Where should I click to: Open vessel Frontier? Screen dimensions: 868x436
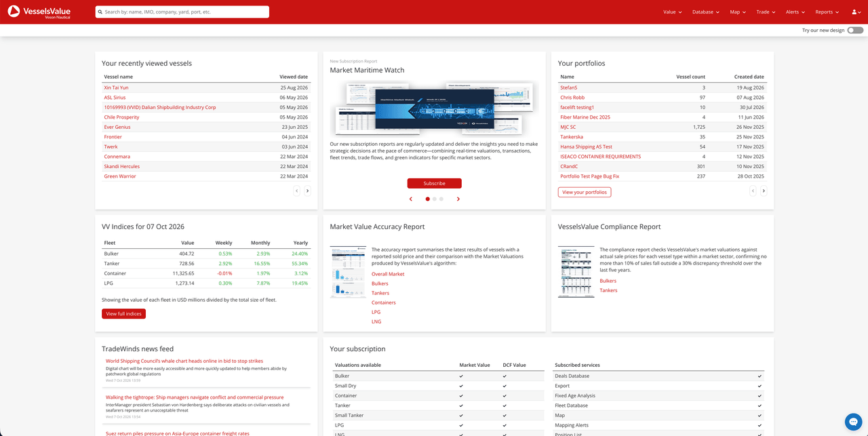[113, 137]
